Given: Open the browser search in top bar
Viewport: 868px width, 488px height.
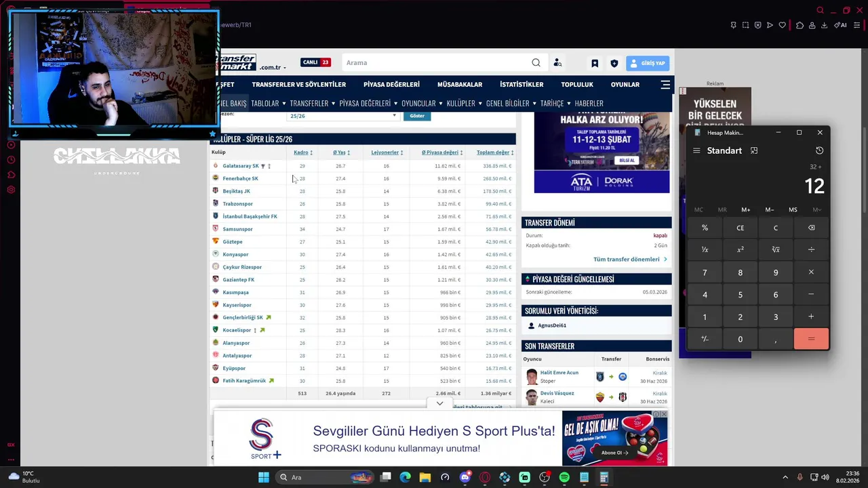Looking at the screenshot, I should coord(820,10).
